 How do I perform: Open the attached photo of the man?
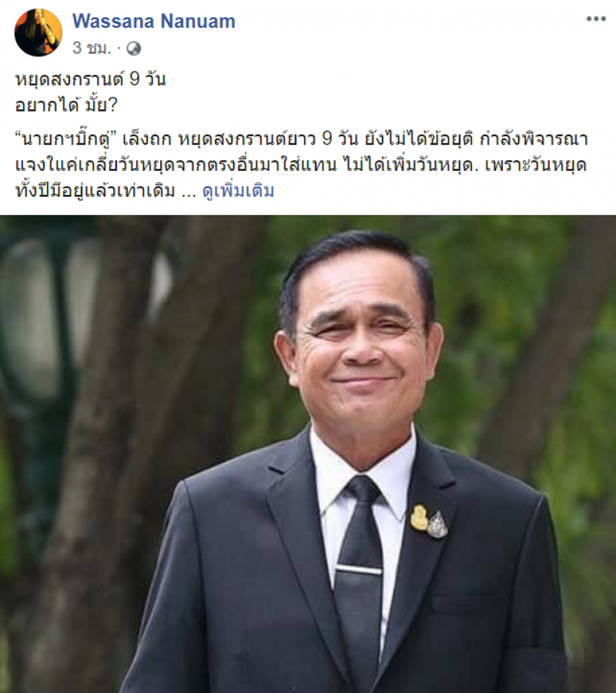pyautogui.click(x=308, y=454)
